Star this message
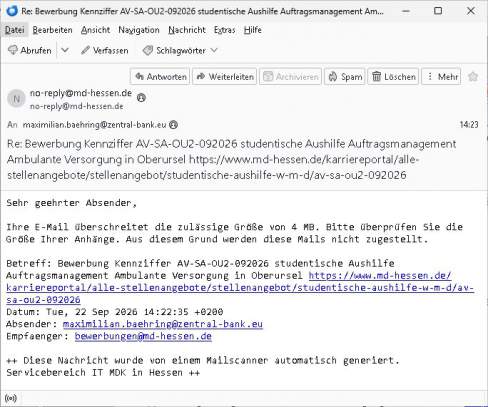The image size is (488, 407). pyautogui.click(x=473, y=77)
